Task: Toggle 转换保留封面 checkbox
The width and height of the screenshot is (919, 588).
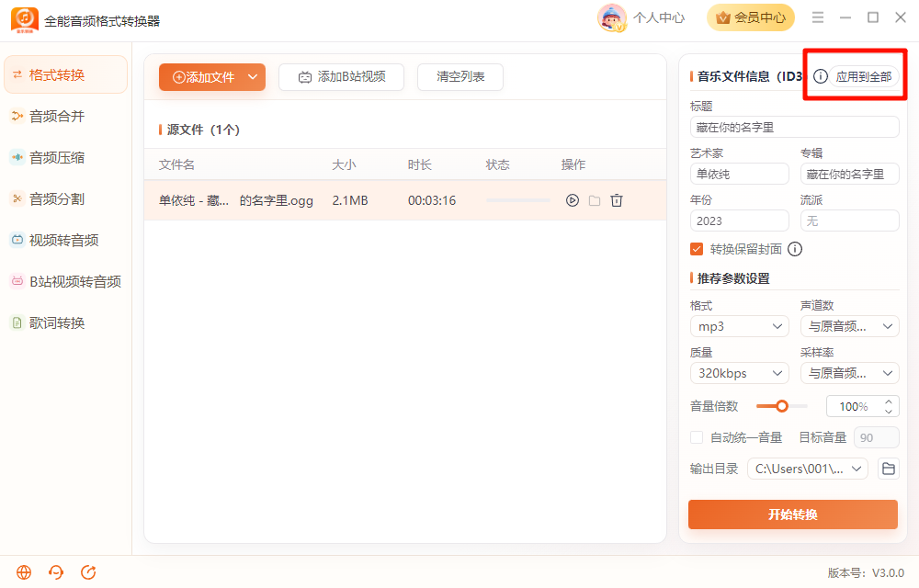Action: tap(697, 249)
